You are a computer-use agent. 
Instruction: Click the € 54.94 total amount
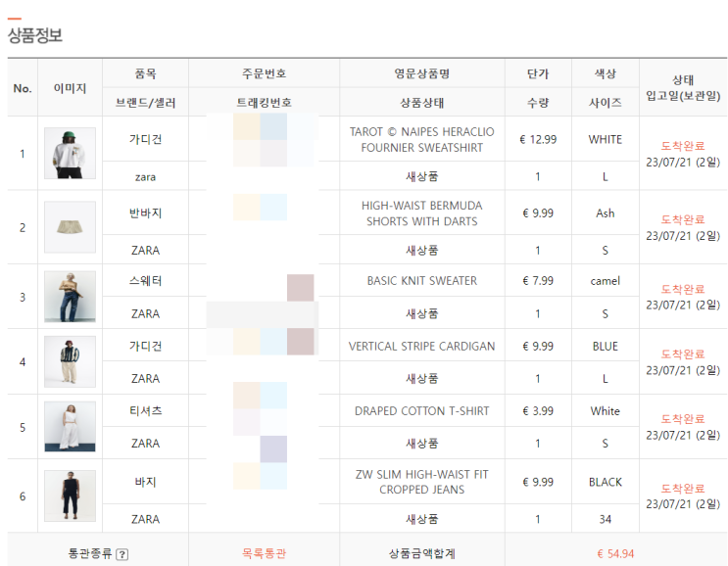point(615,553)
